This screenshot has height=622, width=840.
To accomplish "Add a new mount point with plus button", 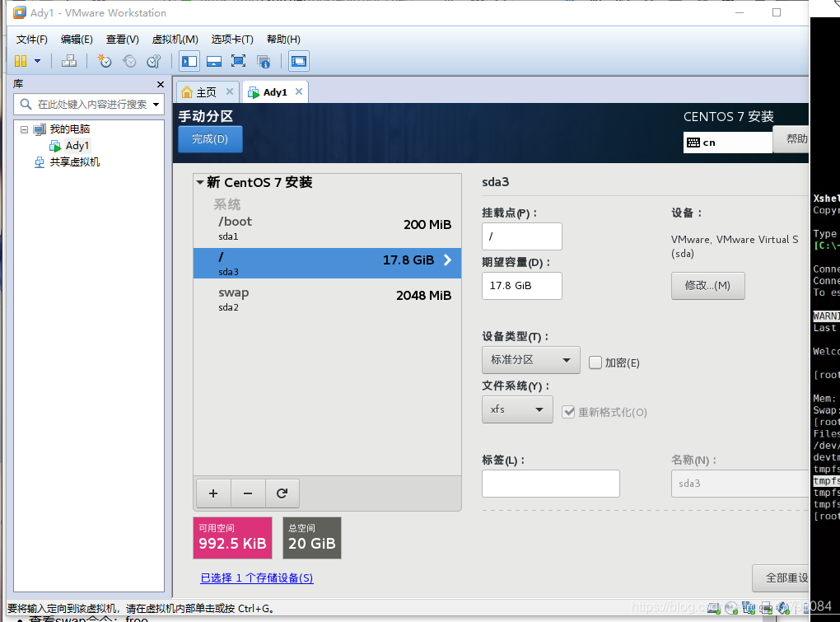I will coord(213,493).
